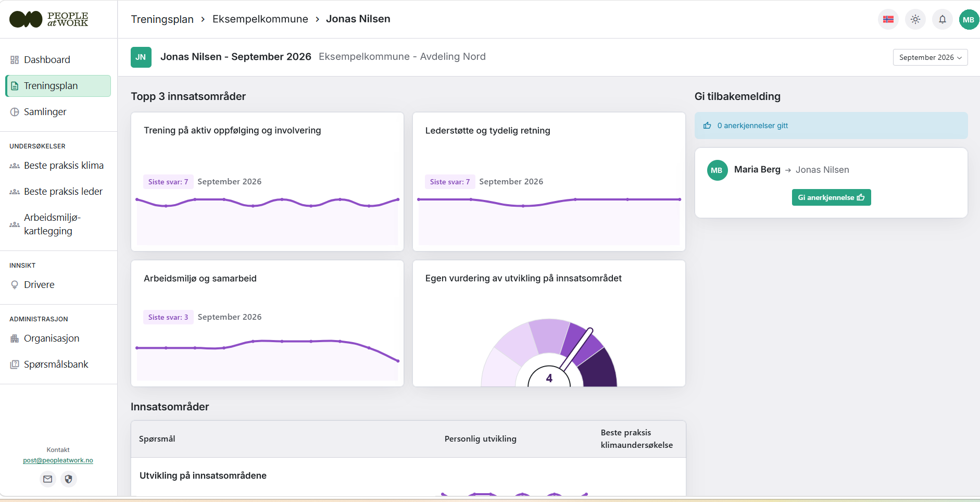
Task: Click the self-assessment gauge showing 4
Action: point(549,353)
